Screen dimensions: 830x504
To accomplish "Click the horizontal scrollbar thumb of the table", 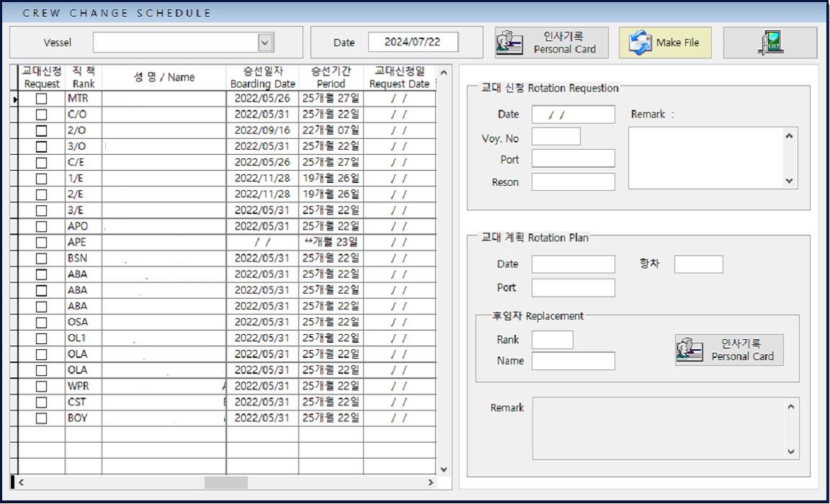I will tap(226, 482).
